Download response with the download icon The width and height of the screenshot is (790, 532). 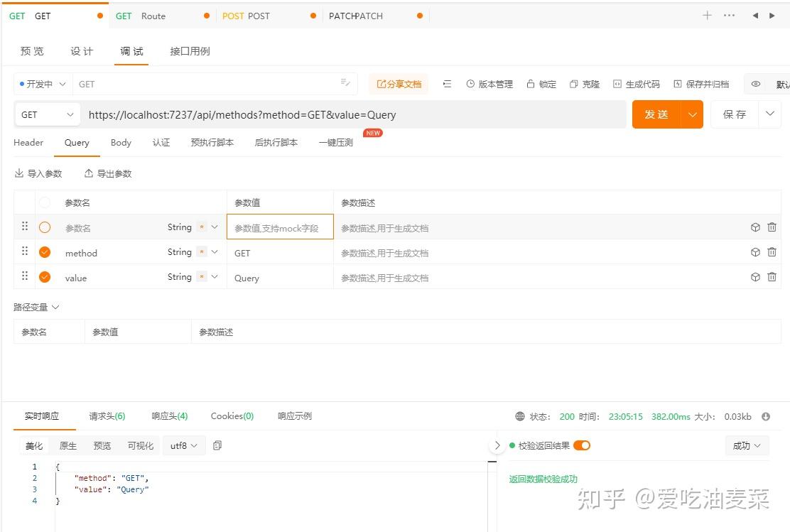[766, 416]
